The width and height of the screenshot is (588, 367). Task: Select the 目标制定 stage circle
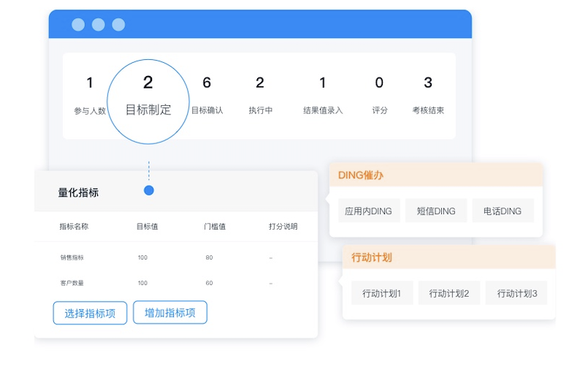(x=148, y=102)
